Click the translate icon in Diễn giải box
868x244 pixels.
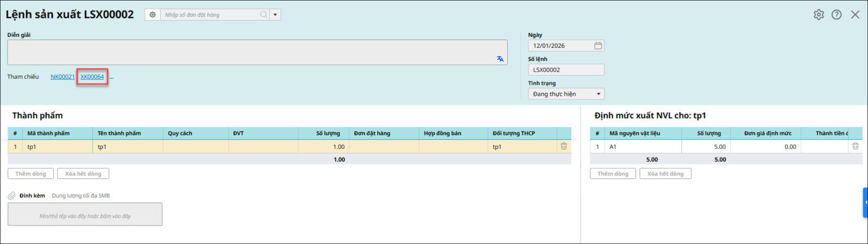pos(500,59)
